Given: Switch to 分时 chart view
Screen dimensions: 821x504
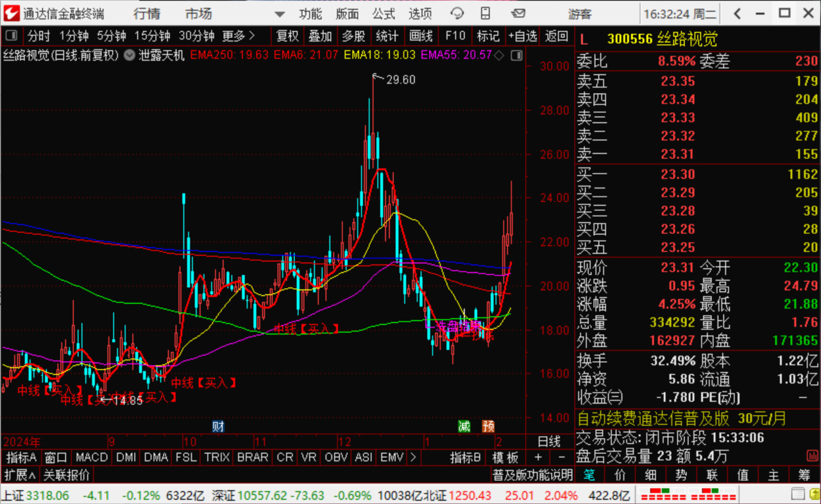Looking at the screenshot, I should tap(38, 36).
